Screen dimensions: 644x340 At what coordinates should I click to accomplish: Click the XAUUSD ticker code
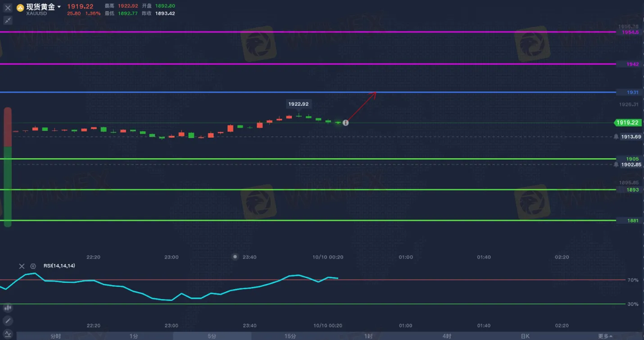tap(37, 14)
